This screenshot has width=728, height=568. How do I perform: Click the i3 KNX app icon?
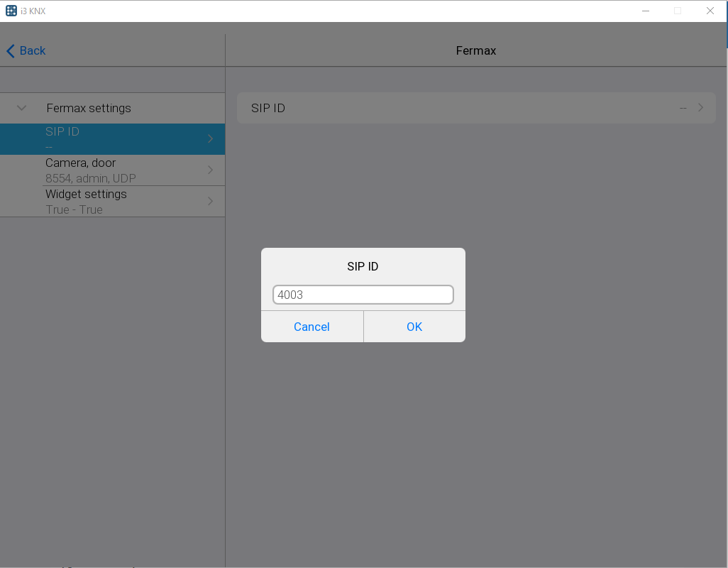point(11,11)
